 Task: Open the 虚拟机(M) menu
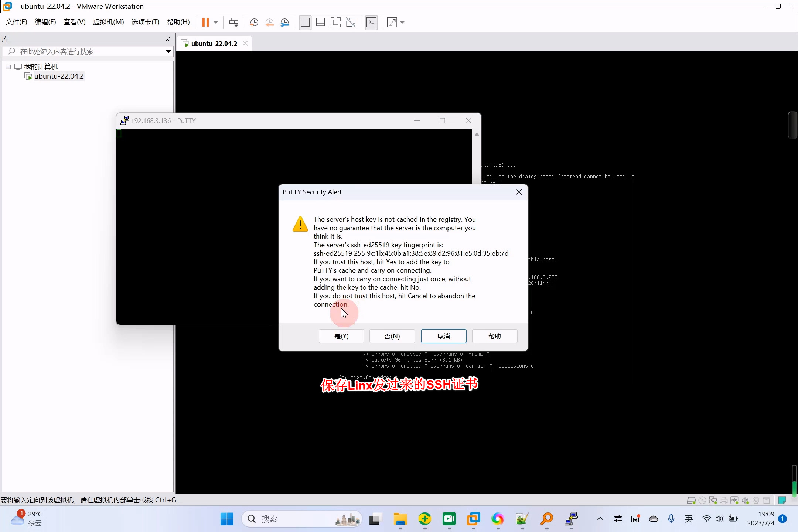coord(108,22)
